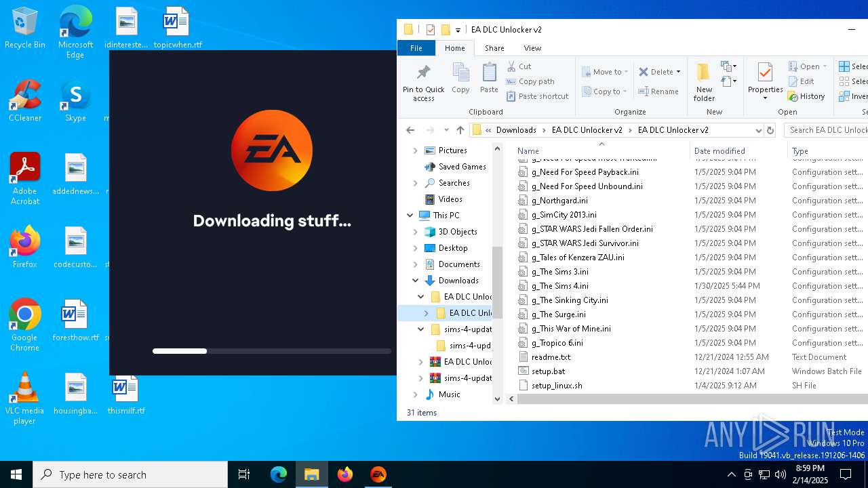Select the topicwhen.rtf desktop file

pos(178,28)
